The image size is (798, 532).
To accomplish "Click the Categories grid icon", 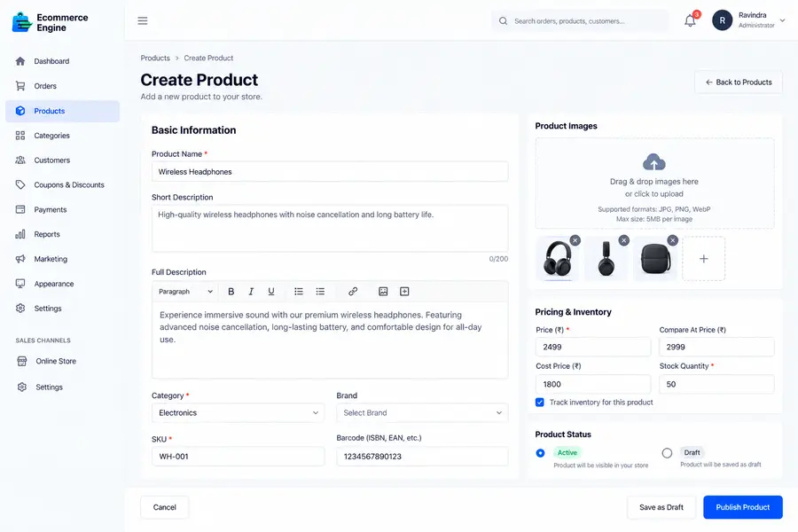I will click(20, 136).
